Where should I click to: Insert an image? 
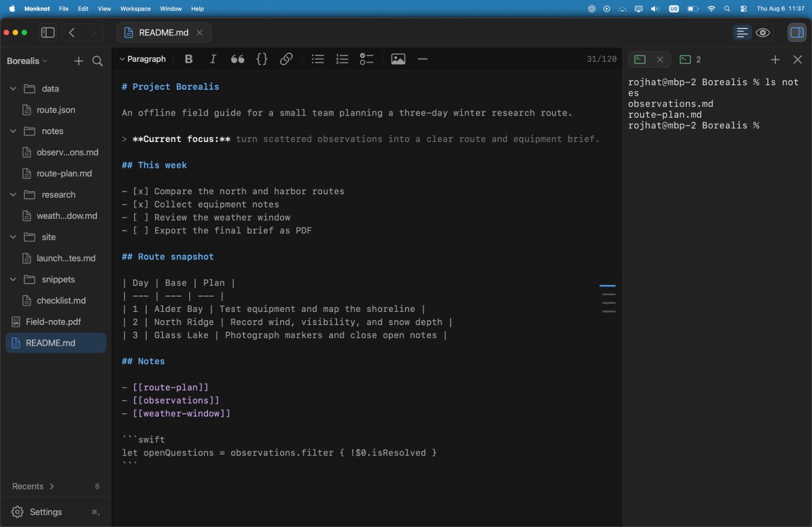[398, 59]
